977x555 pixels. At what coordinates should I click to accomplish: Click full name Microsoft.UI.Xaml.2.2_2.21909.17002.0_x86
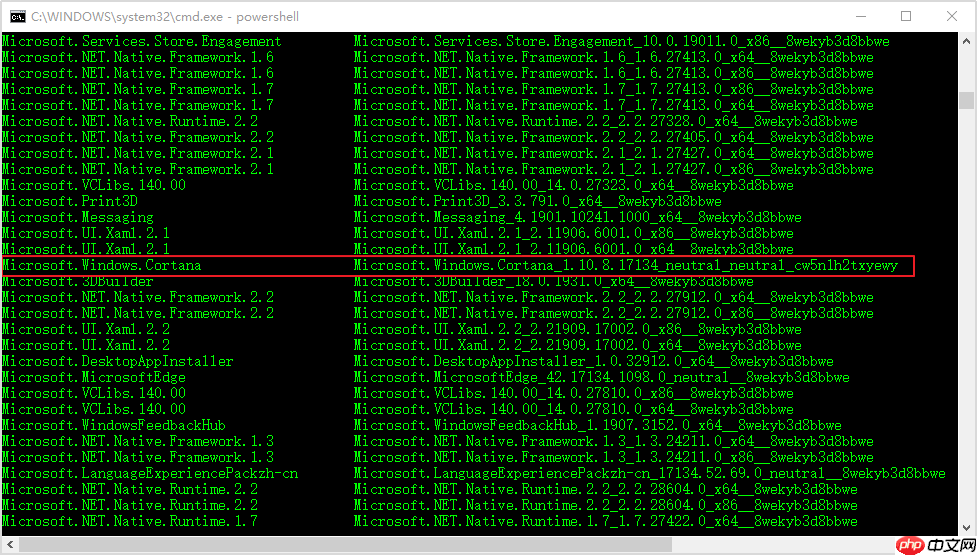pyautogui.click(x=578, y=330)
